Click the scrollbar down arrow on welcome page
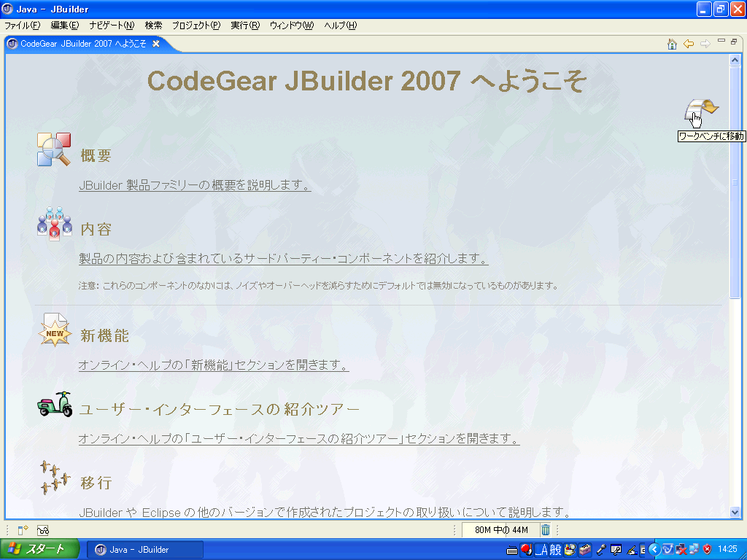 click(x=735, y=513)
